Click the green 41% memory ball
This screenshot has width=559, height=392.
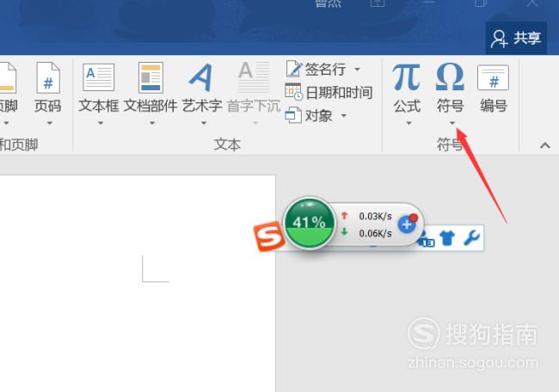coord(310,224)
